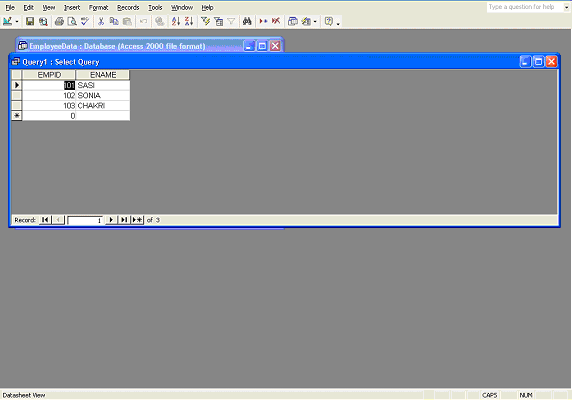
Task: Expand the toolbar options arrow after Help icon
Action: pos(338,23)
